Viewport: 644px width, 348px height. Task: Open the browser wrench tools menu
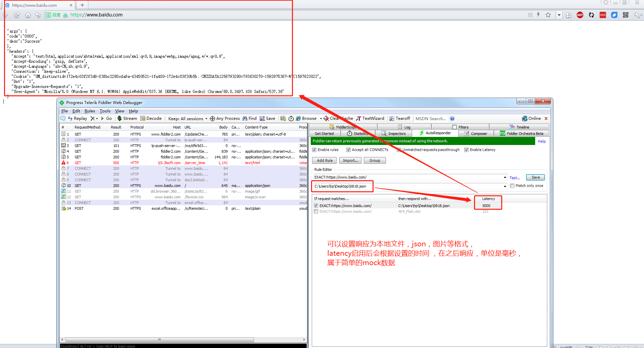[x=638, y=15]
